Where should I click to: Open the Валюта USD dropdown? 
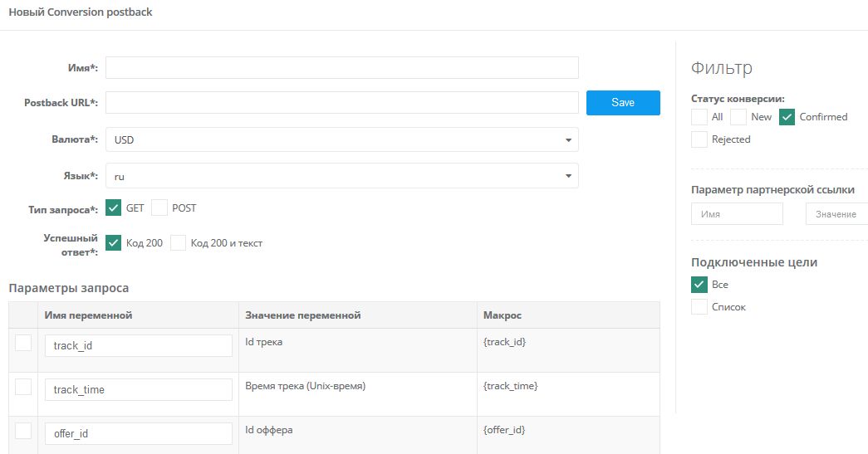point(341,140)
